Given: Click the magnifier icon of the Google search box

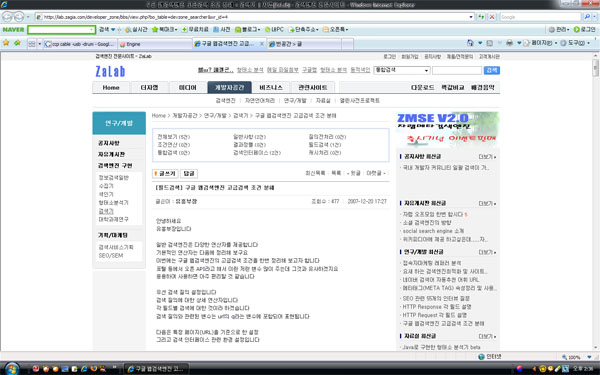Looking at the screenshot, I should 587,17.
